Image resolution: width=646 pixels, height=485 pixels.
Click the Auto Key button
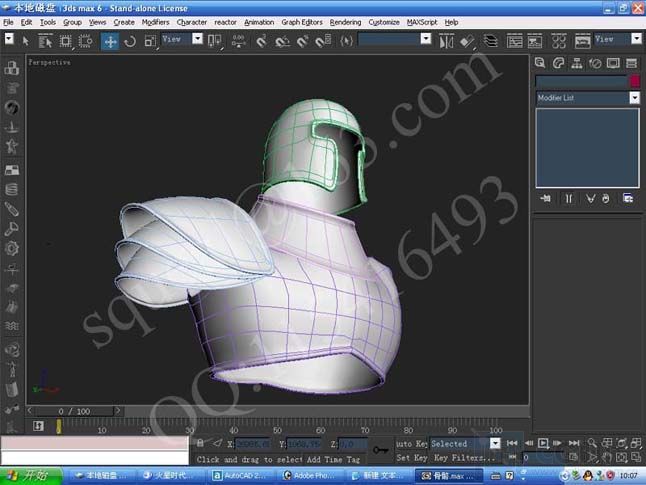pos(411,443)
